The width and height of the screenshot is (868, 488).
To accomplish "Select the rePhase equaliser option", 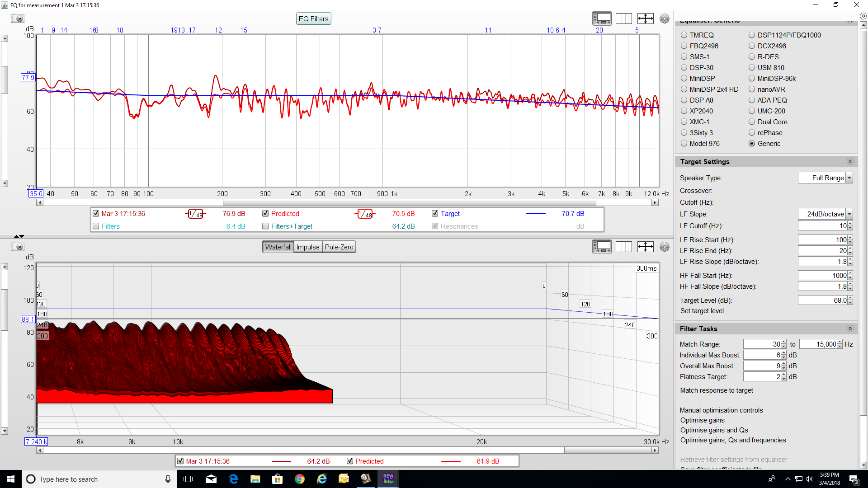I will coord(752,133).
